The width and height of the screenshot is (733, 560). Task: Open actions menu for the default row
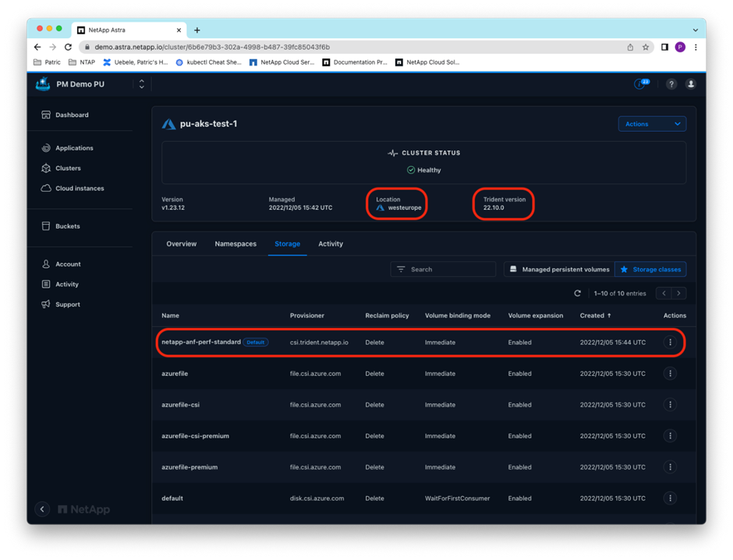click(670, 498)
